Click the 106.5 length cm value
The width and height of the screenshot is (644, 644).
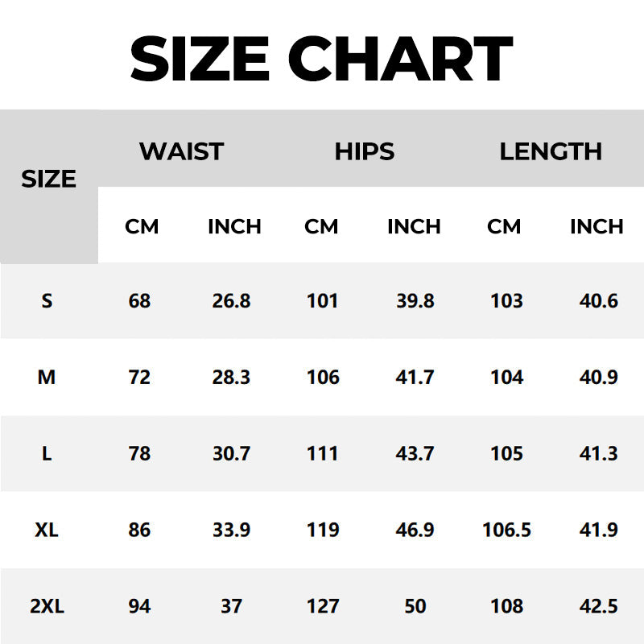click(x=506, y=530)
